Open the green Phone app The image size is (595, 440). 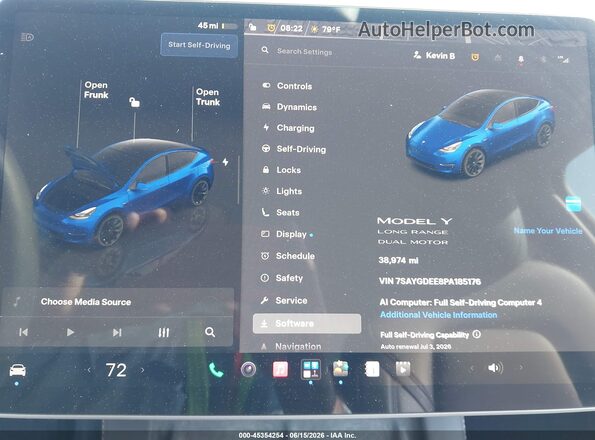coord(216,369)
